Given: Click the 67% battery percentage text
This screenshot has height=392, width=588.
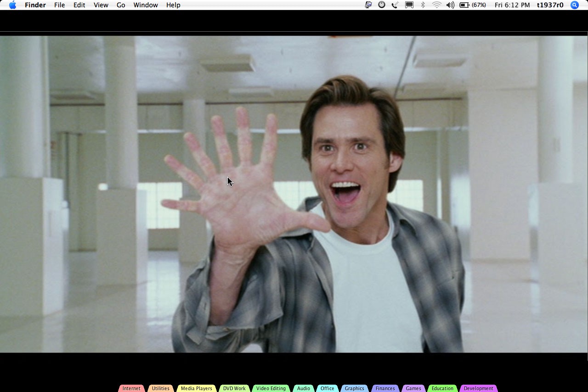Looking at the screenshot, I should [479, 5].
